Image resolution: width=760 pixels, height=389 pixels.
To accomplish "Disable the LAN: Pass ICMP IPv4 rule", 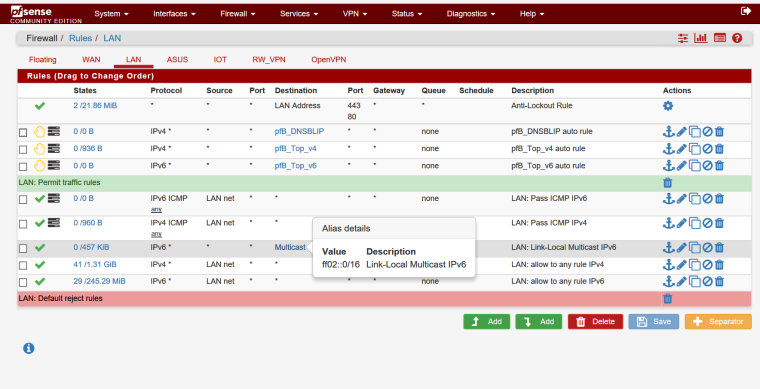I will tap(707, 223).
